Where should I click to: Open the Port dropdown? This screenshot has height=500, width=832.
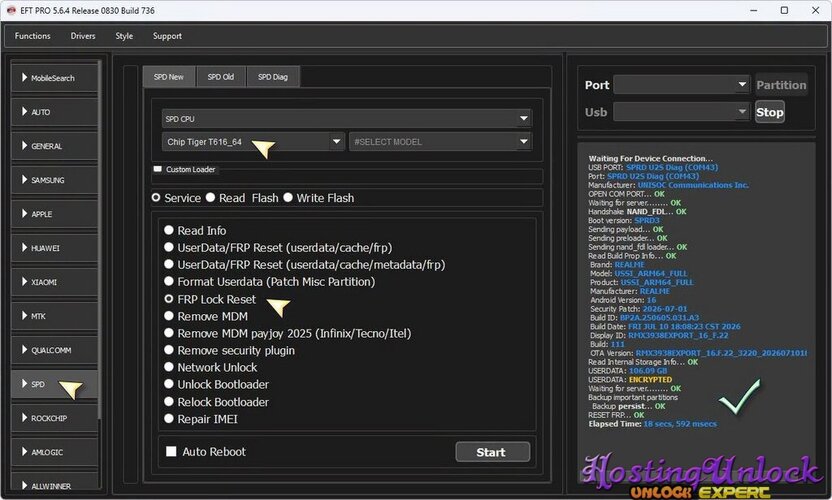click(681, 84)
